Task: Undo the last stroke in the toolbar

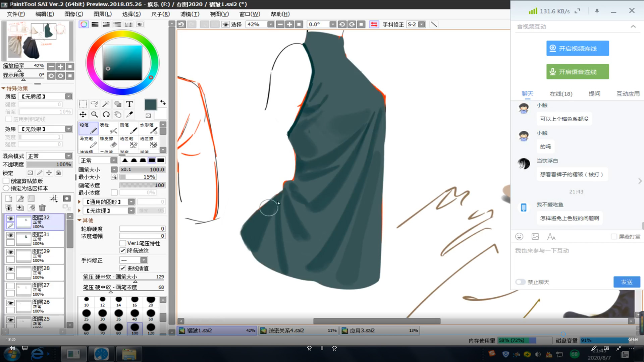Action: coord(181,24)
